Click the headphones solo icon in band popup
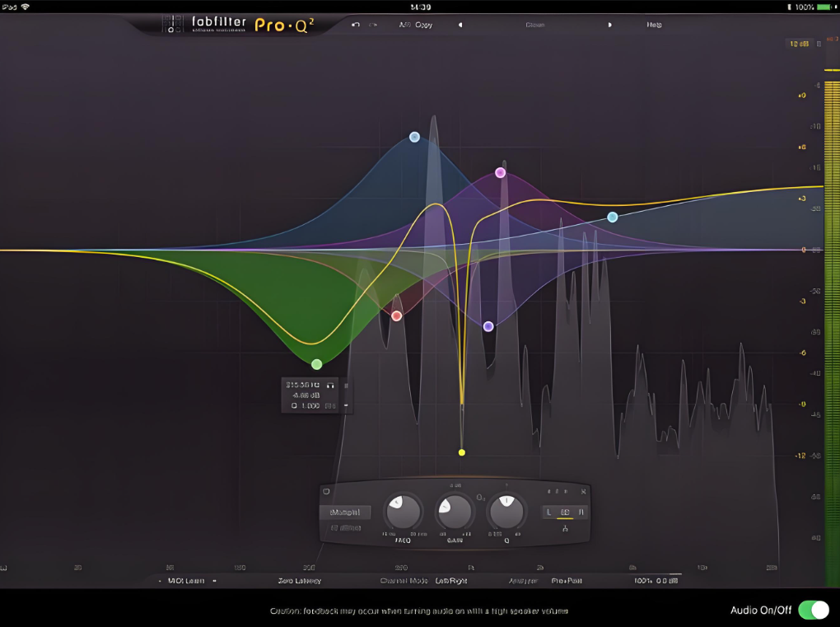 tap(330, 386)
